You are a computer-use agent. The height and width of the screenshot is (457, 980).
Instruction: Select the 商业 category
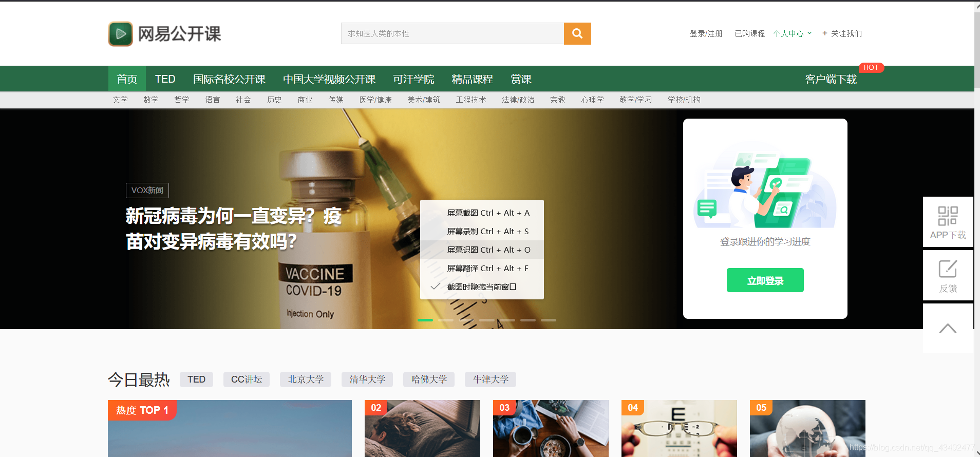[305, 100]
